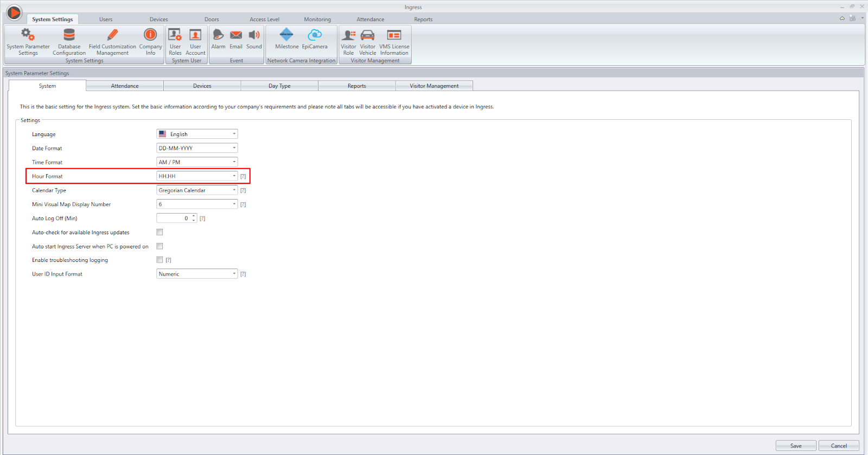
Task: Open EpiCamera integration
Action: 315,39
